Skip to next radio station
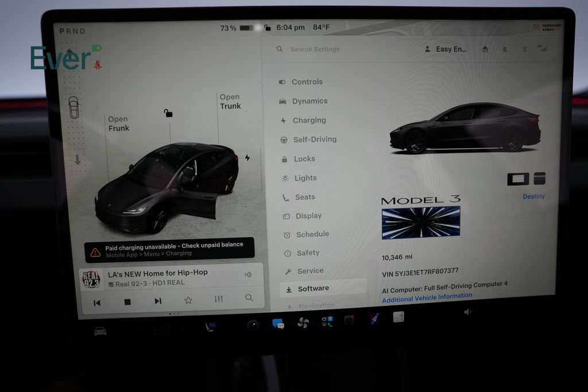The height and width of the screenshot is (392, 588). 158,301
